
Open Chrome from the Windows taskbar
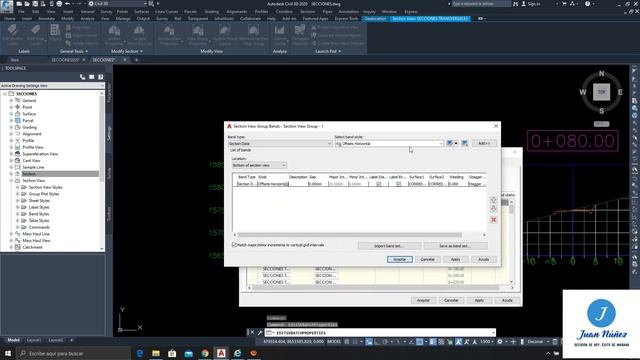(x=204, y=353)
